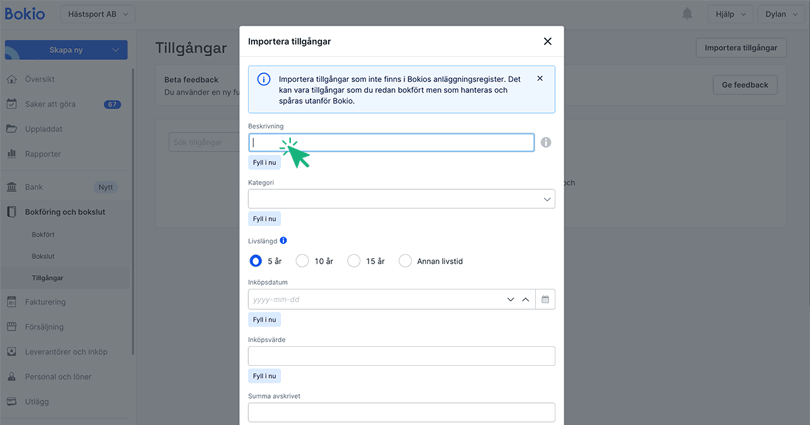Click info icon next to Beskrivning field

click(546, 143)
